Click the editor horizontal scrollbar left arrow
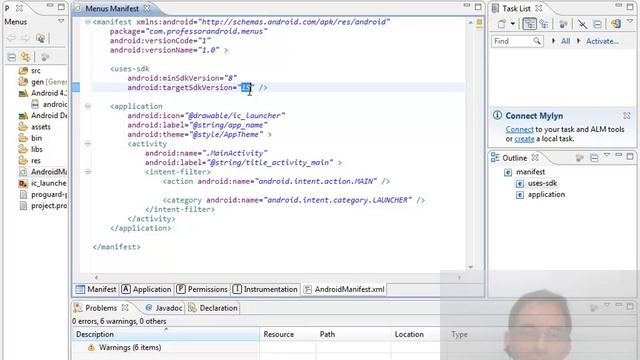The image size is (640, 360). (96, 278)
